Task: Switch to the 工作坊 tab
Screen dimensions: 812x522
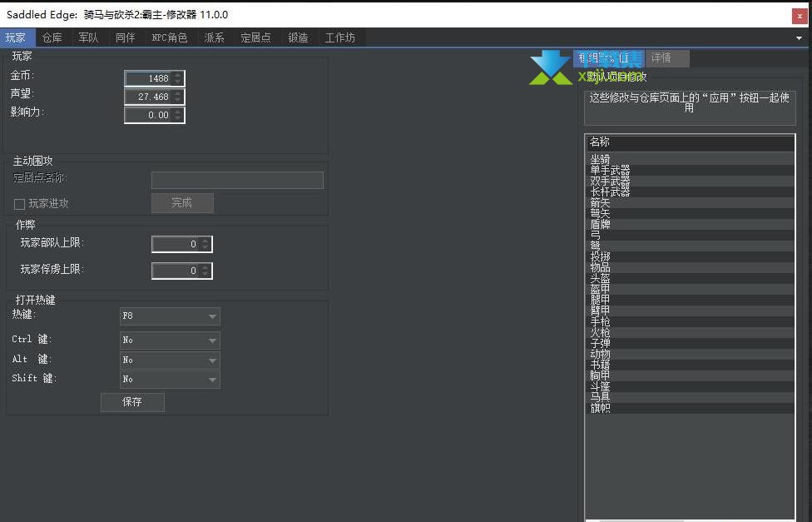Action: pos(340,37)
